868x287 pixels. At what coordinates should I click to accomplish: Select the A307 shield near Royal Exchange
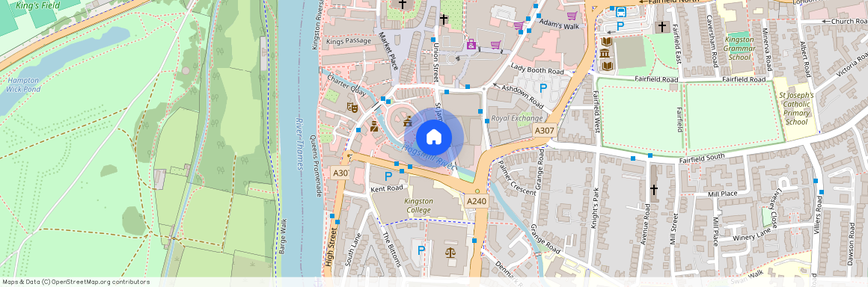(545, 131)
